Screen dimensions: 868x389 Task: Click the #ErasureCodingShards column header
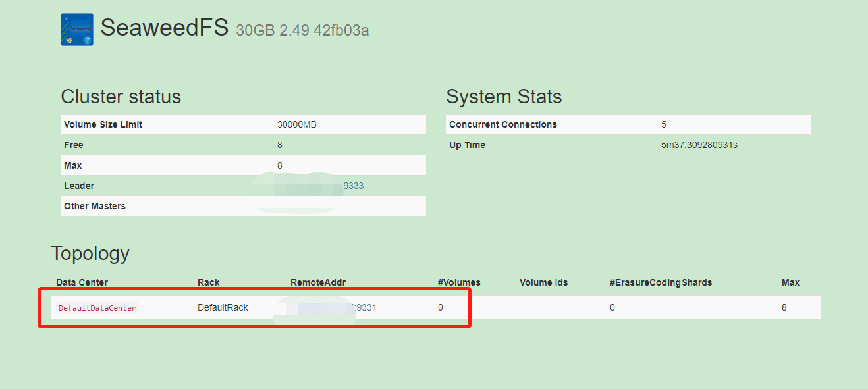tap(661, 282)
